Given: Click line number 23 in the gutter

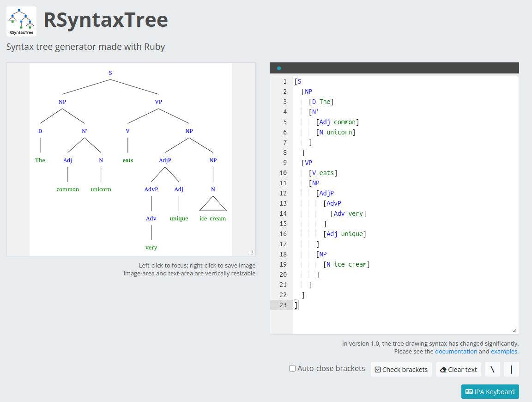Looking at the screenshot, I should pos(283,305).
